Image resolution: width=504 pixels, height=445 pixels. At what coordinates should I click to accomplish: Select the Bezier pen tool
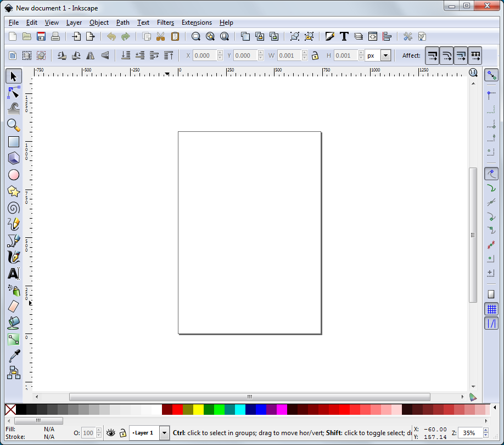pos(14,241)
